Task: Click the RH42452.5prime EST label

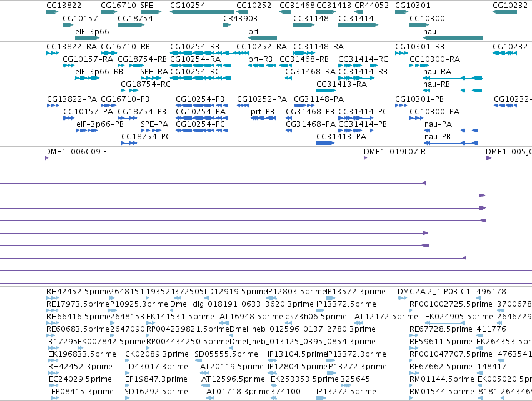Action: pyautogui.click(x=79, y=292)
